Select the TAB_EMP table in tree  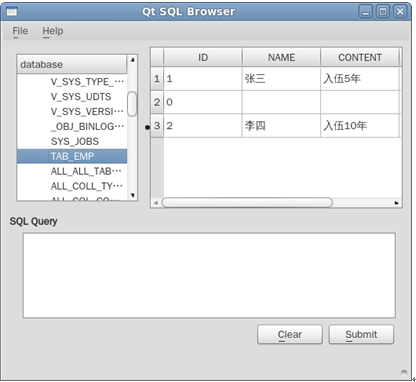pyautogui.click(x=72, y=156)
